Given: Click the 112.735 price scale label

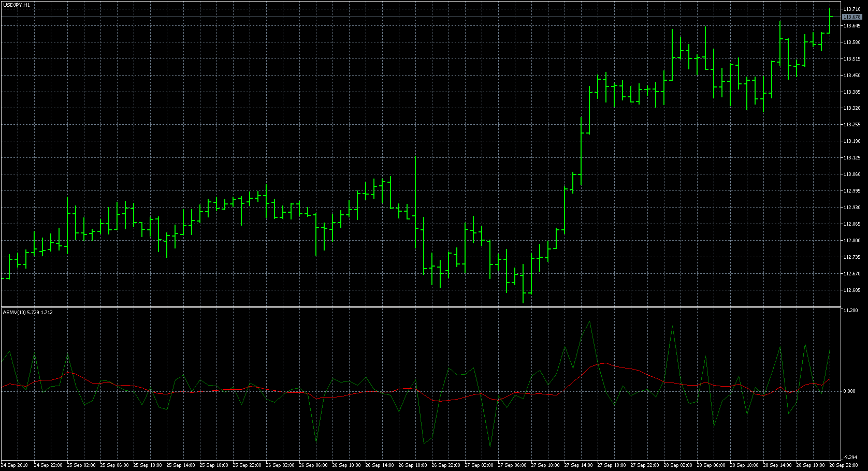Looking at the screenshot, I should (x=852, y=257).
